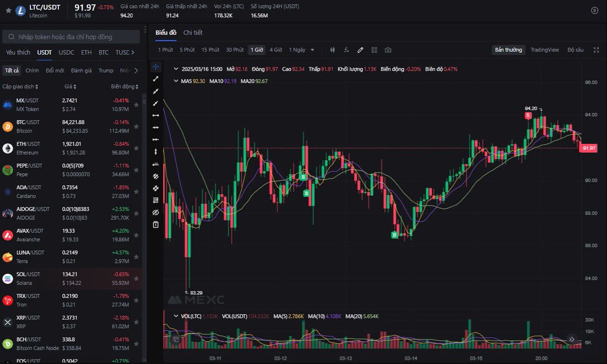607x364 pixels.
Task: Click the magnifier icon in the search box
Action: 11,37
